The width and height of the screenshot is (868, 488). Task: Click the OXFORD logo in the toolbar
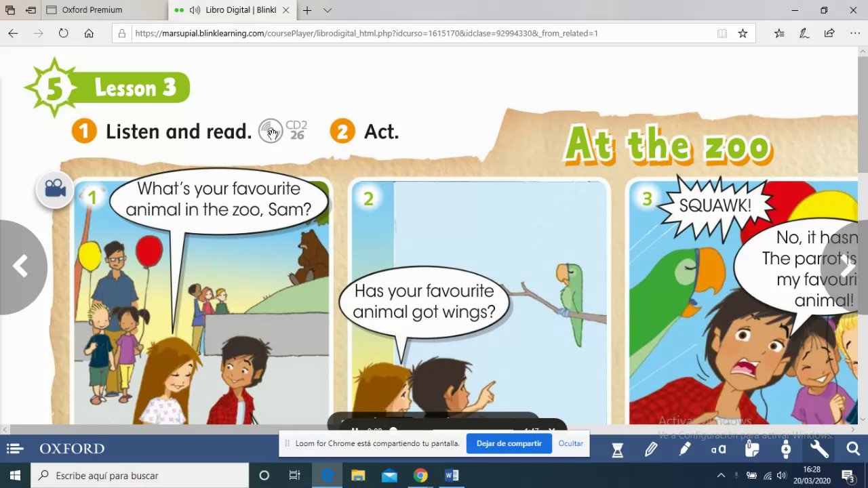tap(72, 449)
